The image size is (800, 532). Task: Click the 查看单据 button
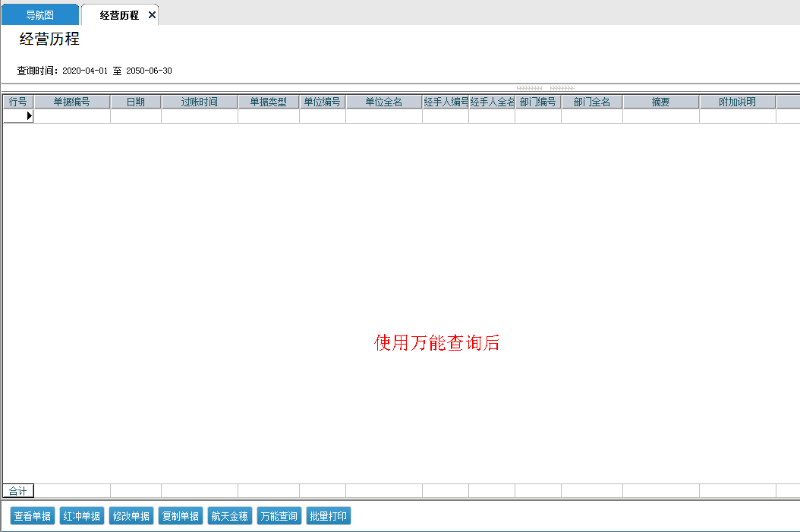[33, 515]
